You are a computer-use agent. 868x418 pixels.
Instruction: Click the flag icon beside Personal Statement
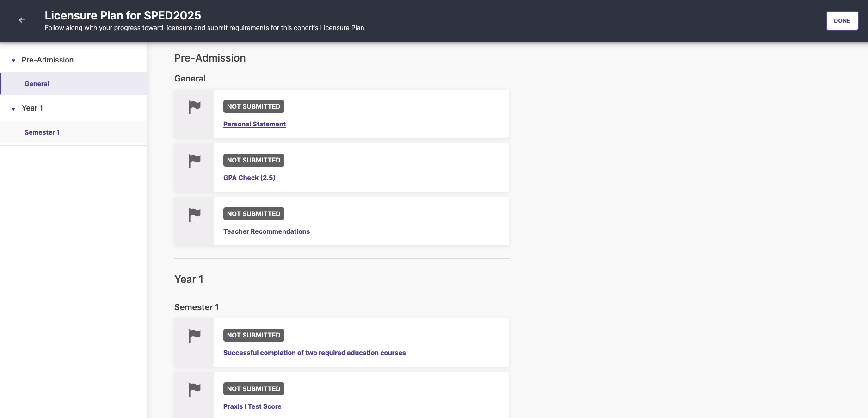[x=195, y=107]
